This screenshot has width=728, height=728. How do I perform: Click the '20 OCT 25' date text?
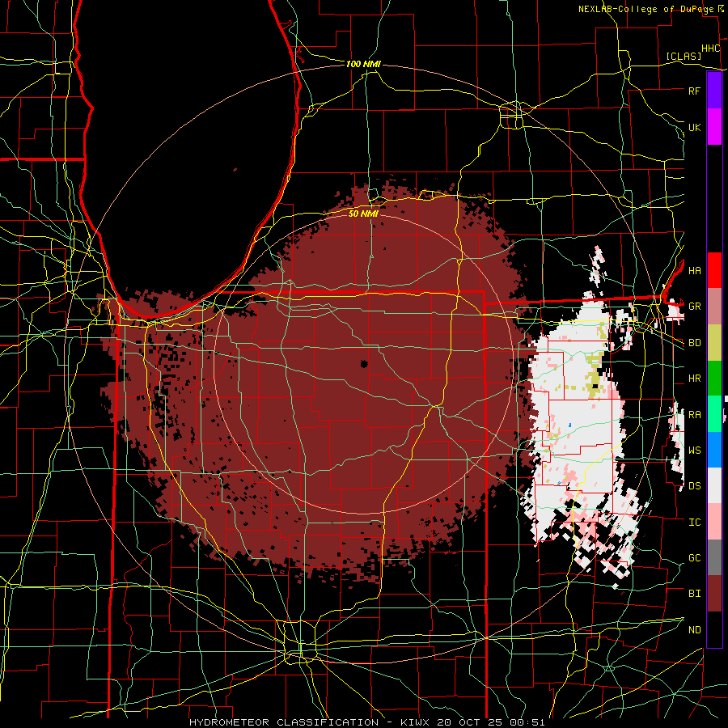coord(470,722)
